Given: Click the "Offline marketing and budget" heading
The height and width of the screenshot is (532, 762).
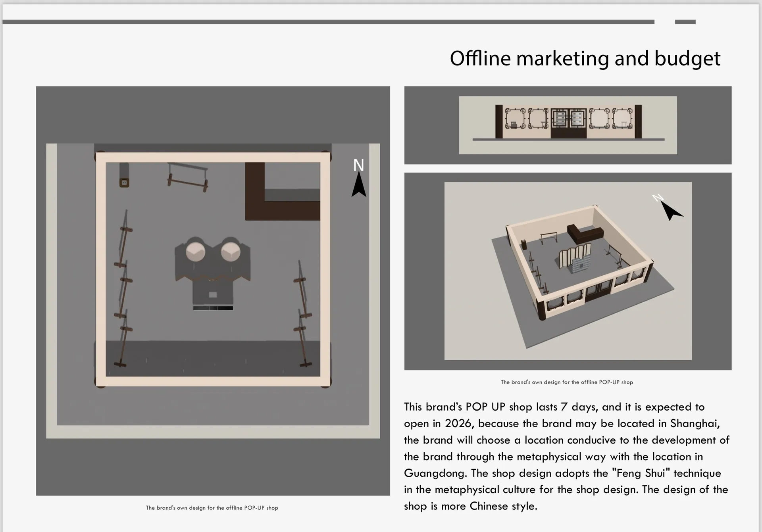Looking at the screenshot, I should [x=585, y=58].
